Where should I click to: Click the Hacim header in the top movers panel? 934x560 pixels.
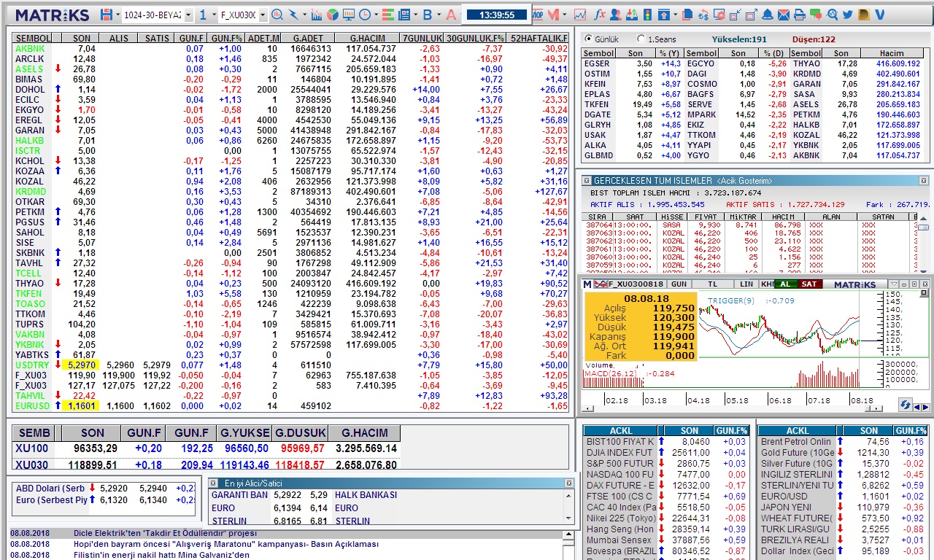(892, 53)
